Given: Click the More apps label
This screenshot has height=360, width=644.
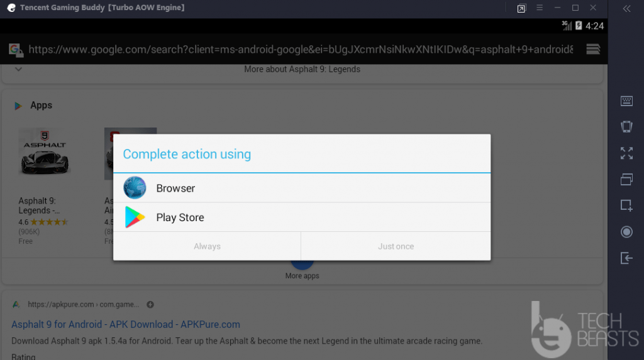Looking at the screenshot, I should click(x=302, y=276).
